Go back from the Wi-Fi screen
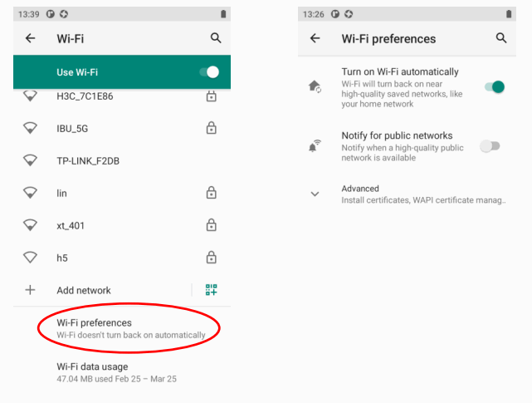The height and width of the screenshot is (403, 532). click(31, 38)
